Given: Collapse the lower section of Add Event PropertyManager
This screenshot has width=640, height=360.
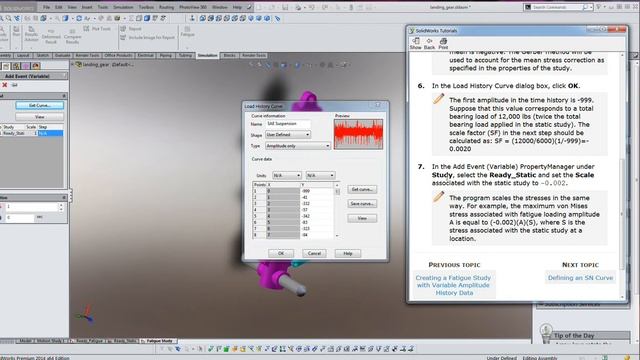Looking at the screenshot, I should coord(64,198).
